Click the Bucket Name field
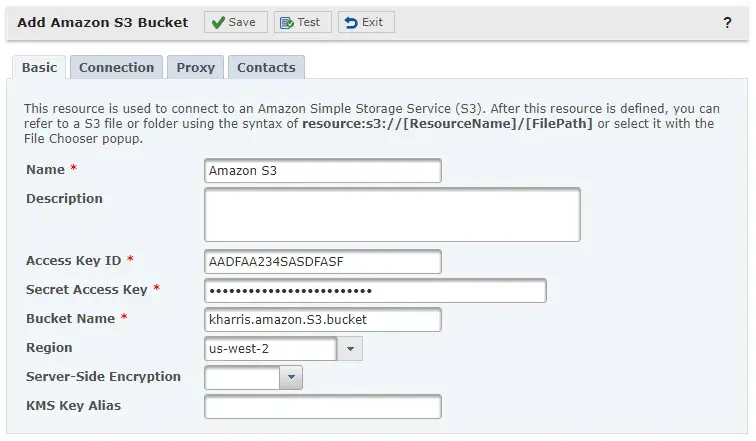Viewport: 756px width, 441px height. click(x=322, y=319)
